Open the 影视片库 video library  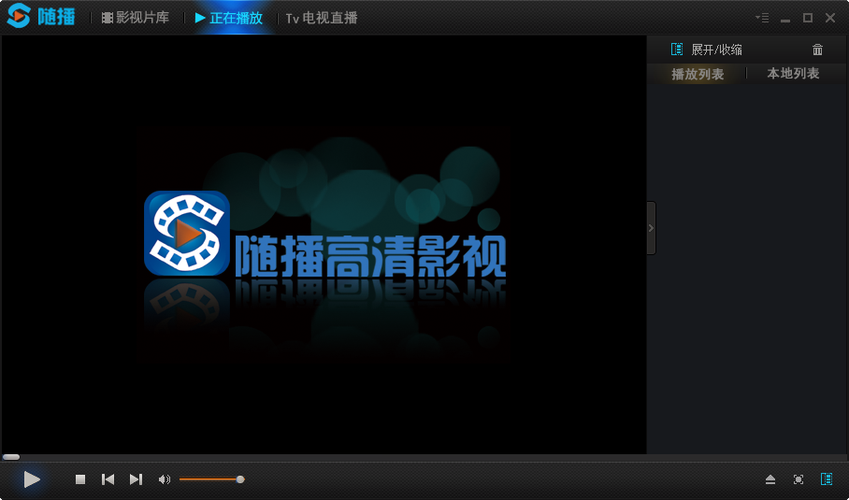[135, 18]
